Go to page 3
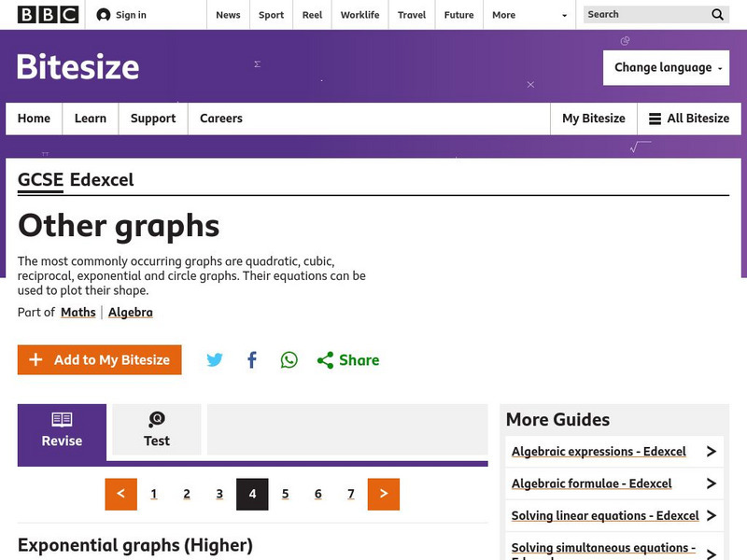Screen dimensions: 747x560 [219, 494]
